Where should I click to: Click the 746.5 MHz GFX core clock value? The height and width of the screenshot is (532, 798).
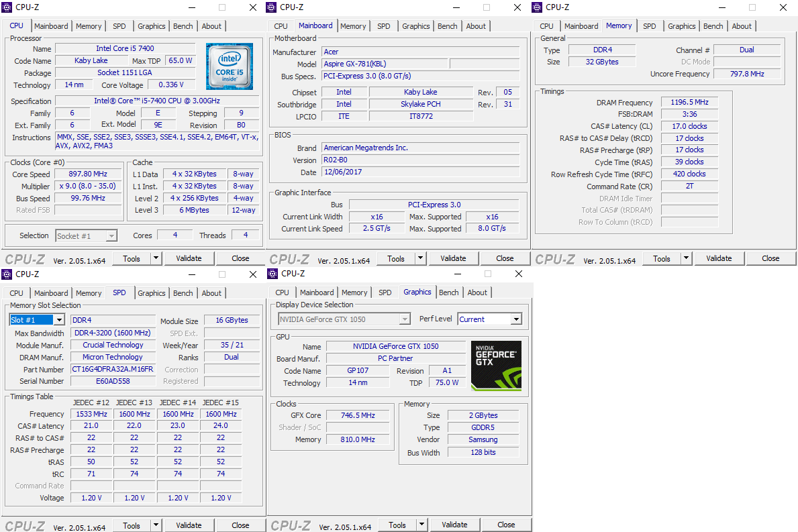(358, 415)
